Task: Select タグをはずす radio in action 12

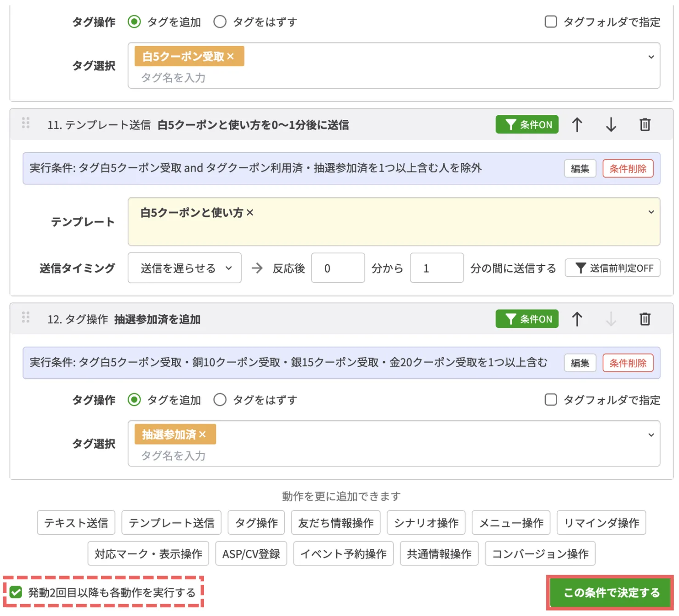Action: (x=220, y=400)
